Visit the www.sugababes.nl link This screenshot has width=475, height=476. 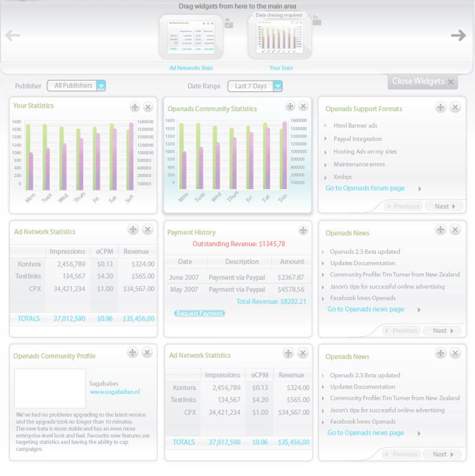(115, 392)
